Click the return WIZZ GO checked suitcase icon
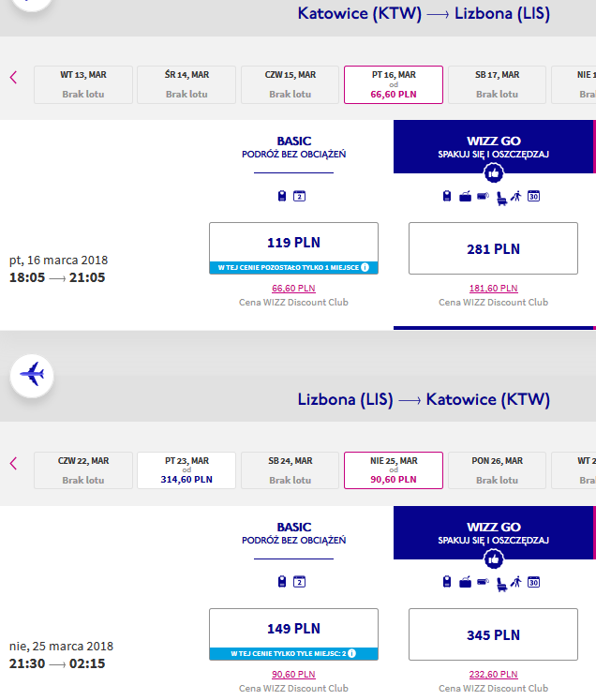Screen dimensions: 596x700 click(465, 582)
